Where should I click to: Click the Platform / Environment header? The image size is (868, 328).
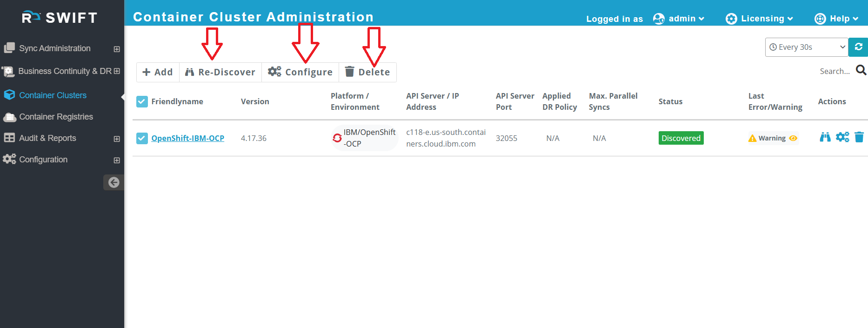pyautogui.click(x=355, y=101)
